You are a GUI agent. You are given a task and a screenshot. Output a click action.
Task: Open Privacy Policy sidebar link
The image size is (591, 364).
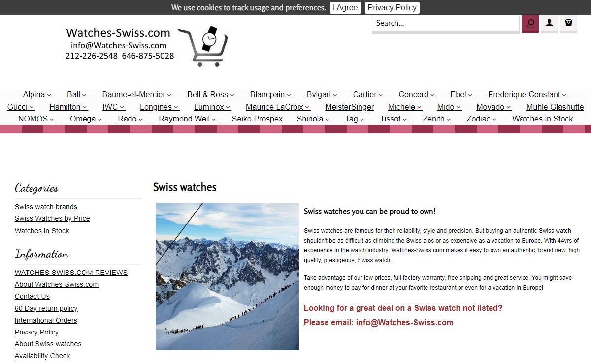[x=36, y=332]
